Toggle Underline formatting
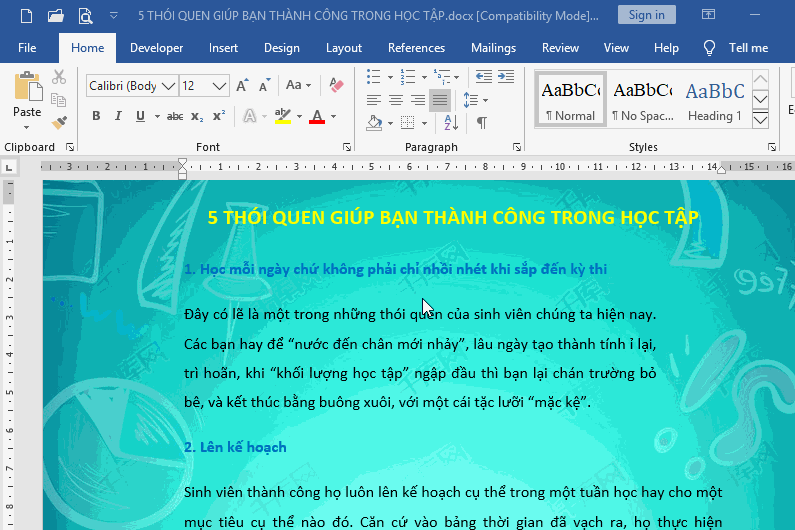Image resolution: width=795 pixels, height=530 pixels. pos(140,116)
